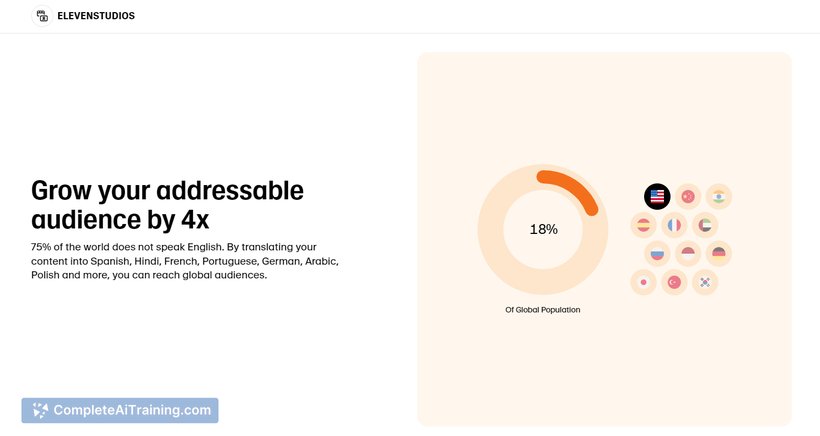The width and height of the screenshot is (820, 436).
Task: Click the 18% center value
Action: pyautogui.click(x=543, y=230)
